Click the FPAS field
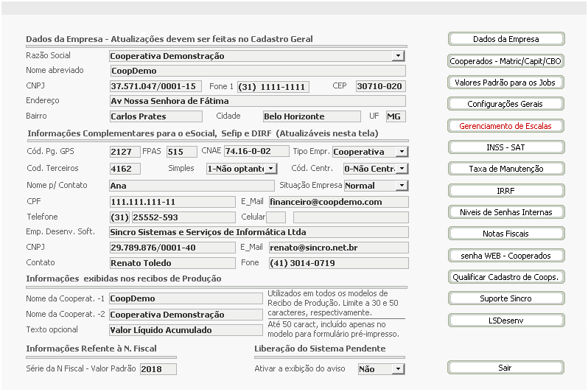Viewport: 588px width, 392px height. 182,152
